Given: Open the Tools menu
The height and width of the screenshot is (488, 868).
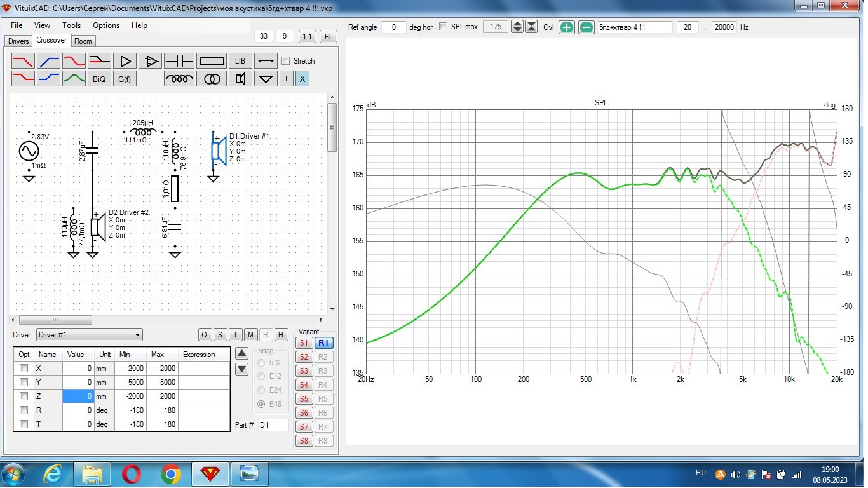Looking at the screenshot, I should coord(71,25).
